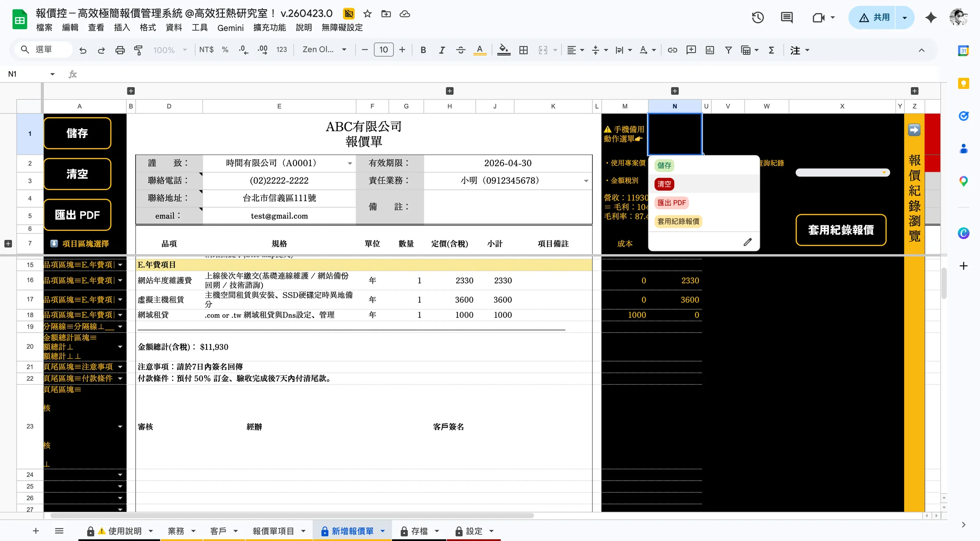Click the print icon
Viewport: 980px width, 541px height.
pyautogui.click(x=120, y=50)
